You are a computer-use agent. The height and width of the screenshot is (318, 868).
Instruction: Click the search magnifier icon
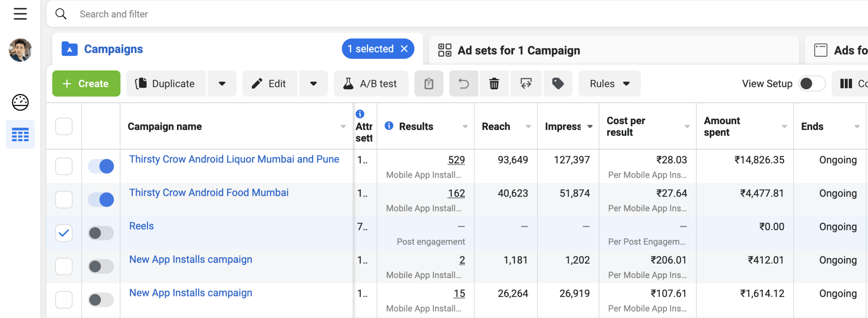point(61,14)
